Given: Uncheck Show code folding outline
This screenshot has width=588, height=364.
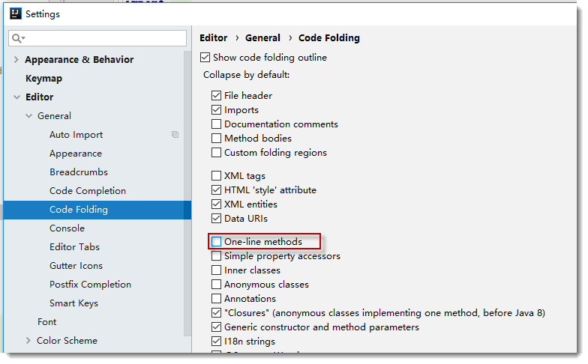Looking at the screenshot, I should (205, 58).
